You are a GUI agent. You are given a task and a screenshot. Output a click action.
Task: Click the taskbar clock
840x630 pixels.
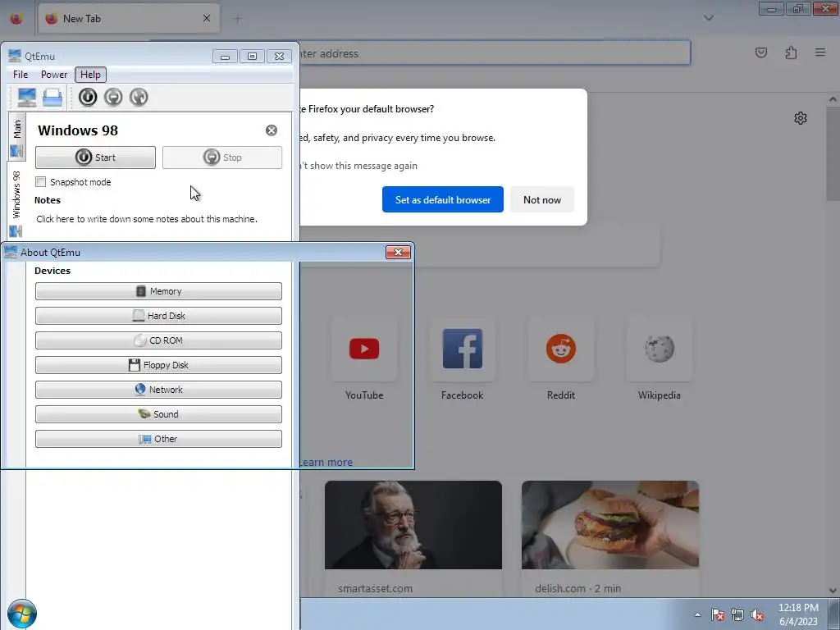(798, 614)
